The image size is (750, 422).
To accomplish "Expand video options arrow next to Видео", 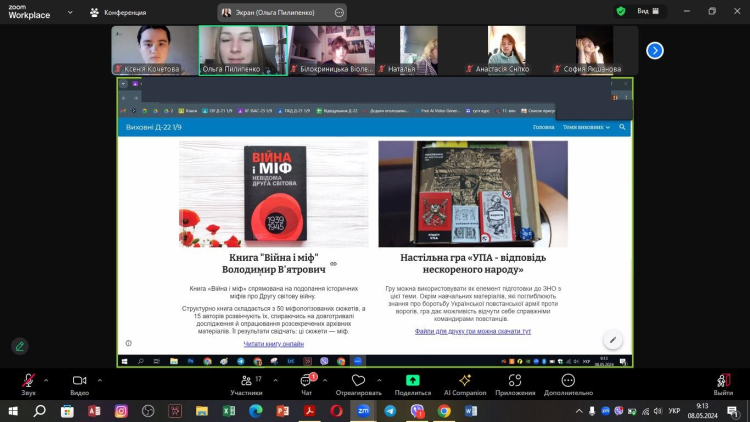I will pyautogui.click(x=99, y=376).
